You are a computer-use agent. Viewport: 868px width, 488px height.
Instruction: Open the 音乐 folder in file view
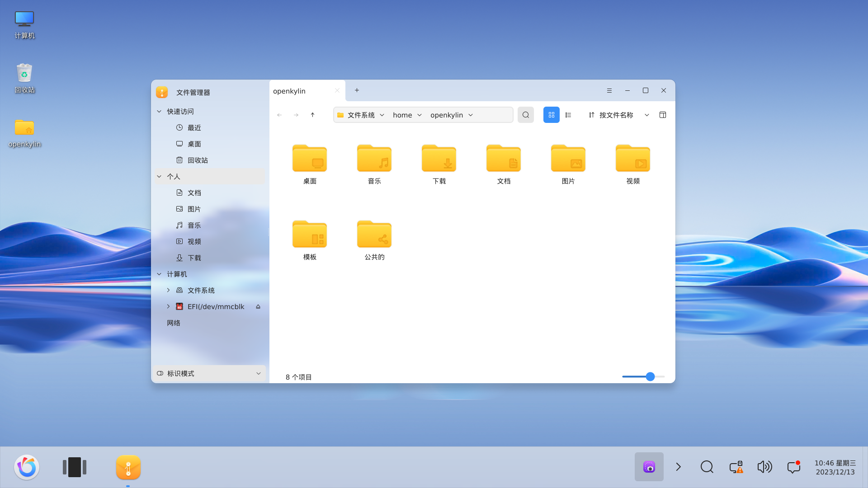tap(374, 164)
